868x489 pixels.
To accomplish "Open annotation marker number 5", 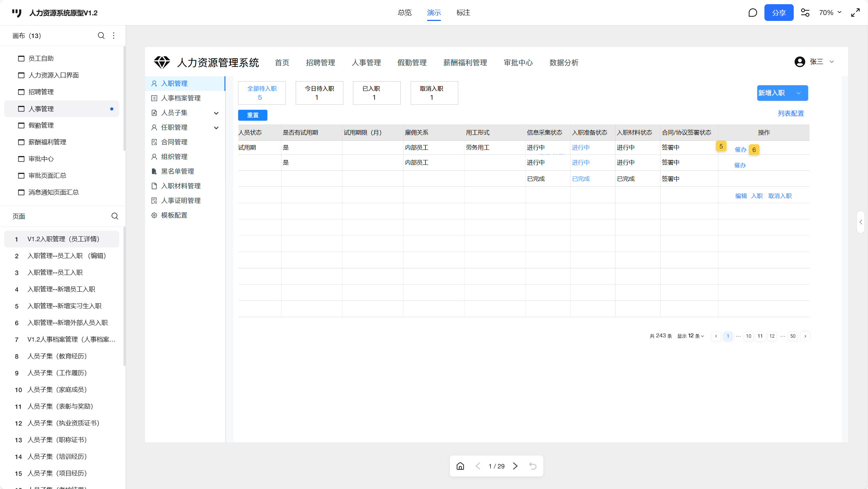I will 721,146.
